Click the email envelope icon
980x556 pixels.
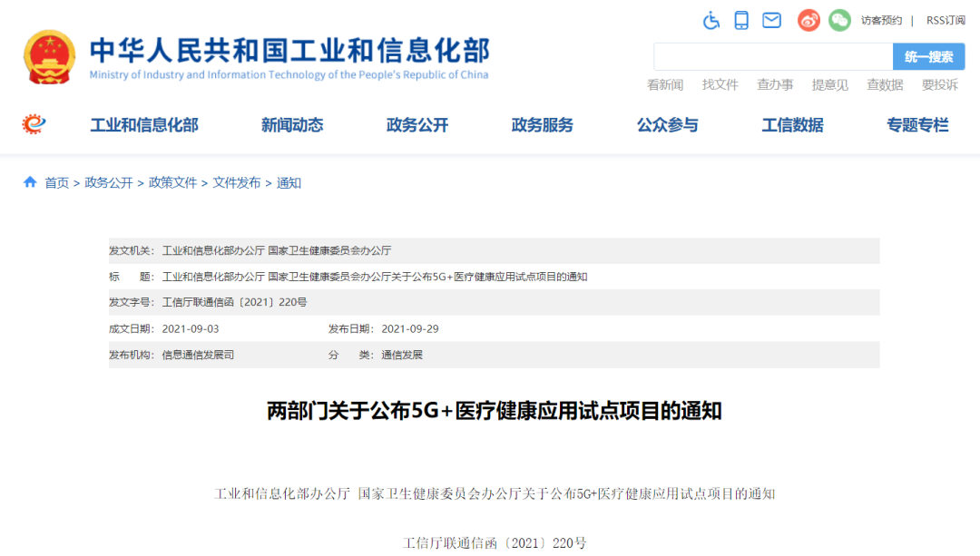click(772, 21)
